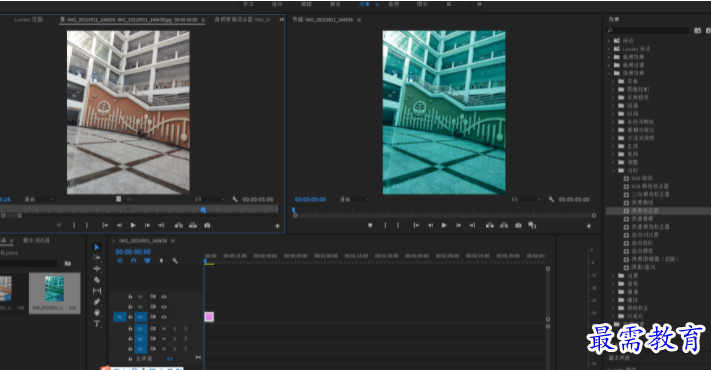Toggle linked selection in timeline
The width and height of the screenshot is (711, 370).
(147, 261)
